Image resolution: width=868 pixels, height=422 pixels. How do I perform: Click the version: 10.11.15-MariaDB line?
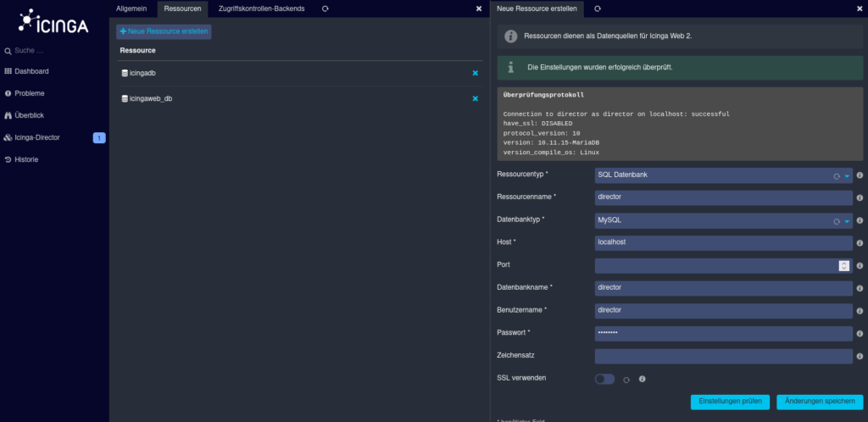click(x=551, y=142)
